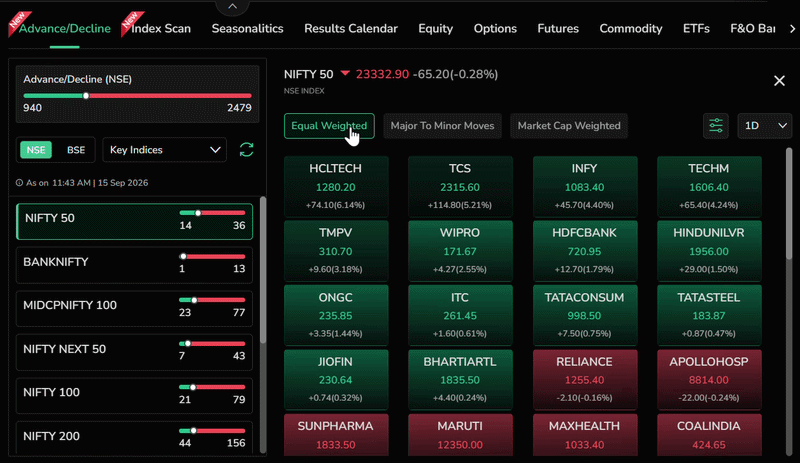
Task: Select the NSE exchange toggle
Action: [x=36, y=150]
